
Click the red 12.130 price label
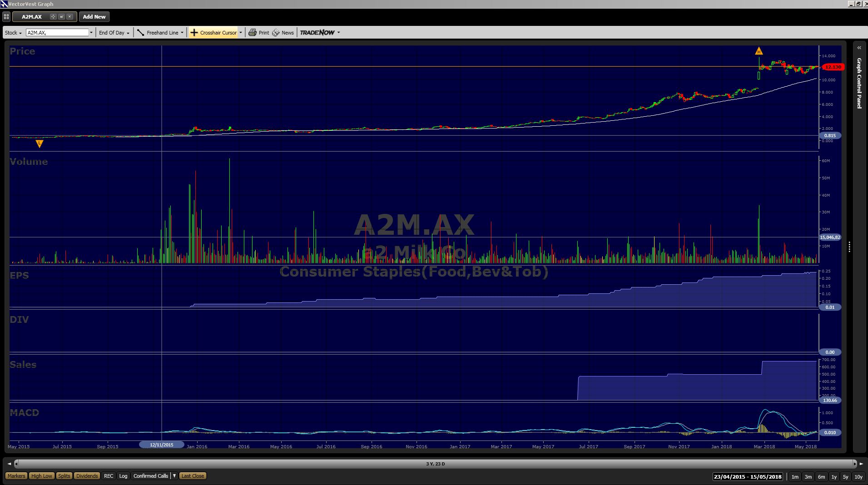[x=833, y=67]
